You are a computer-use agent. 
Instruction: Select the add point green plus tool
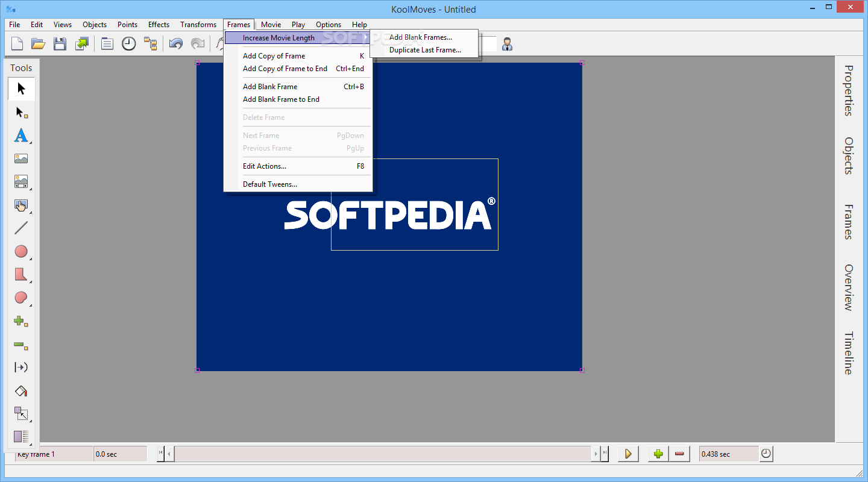(x=21, y=321)
